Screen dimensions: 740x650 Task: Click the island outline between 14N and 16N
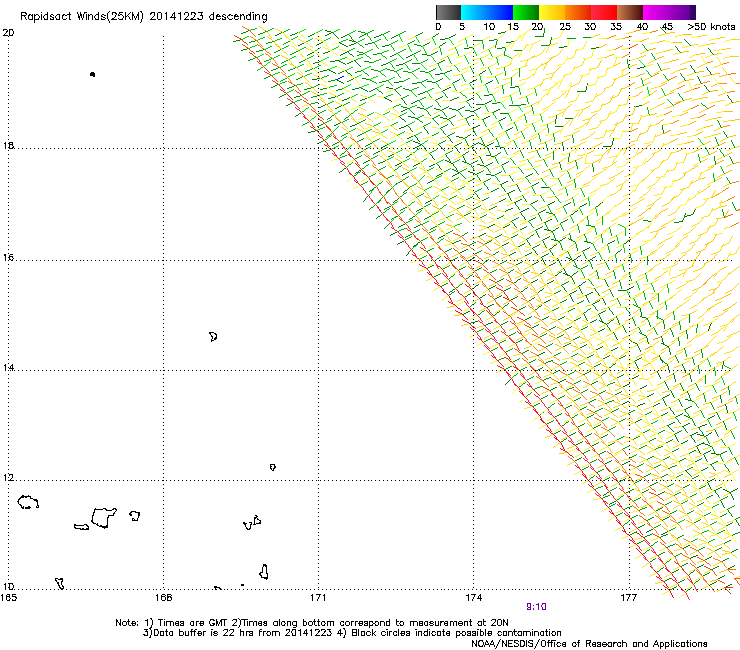(213, 337)
